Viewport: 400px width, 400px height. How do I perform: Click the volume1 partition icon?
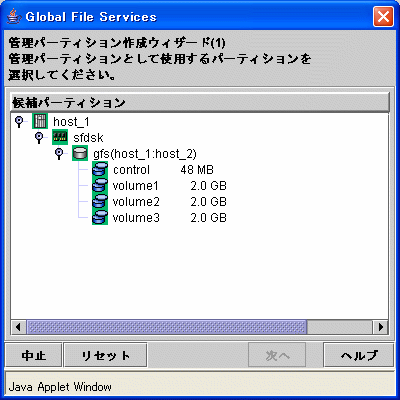(x=100, y=185)
